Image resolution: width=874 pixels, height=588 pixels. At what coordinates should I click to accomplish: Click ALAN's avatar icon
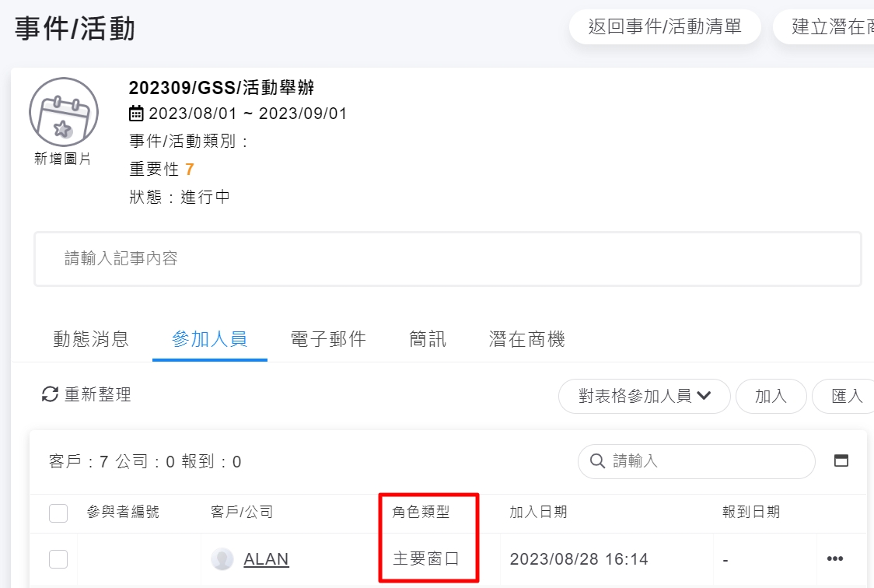(222, 558)
